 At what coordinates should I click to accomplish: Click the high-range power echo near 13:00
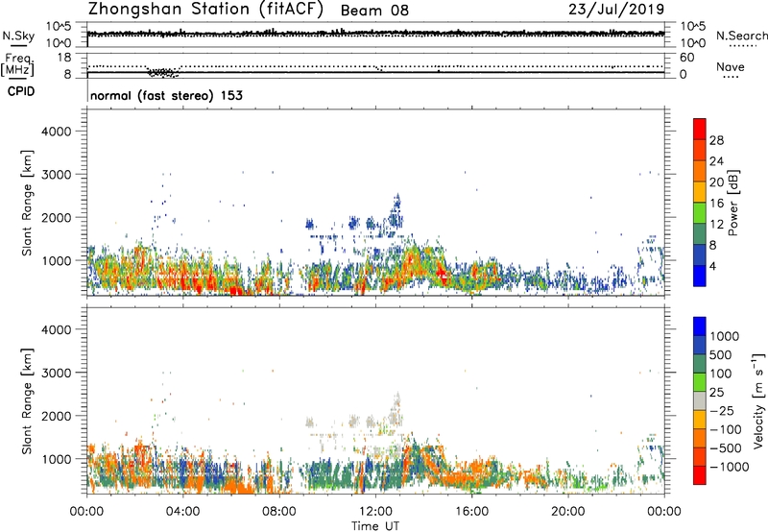click(396, 211)
